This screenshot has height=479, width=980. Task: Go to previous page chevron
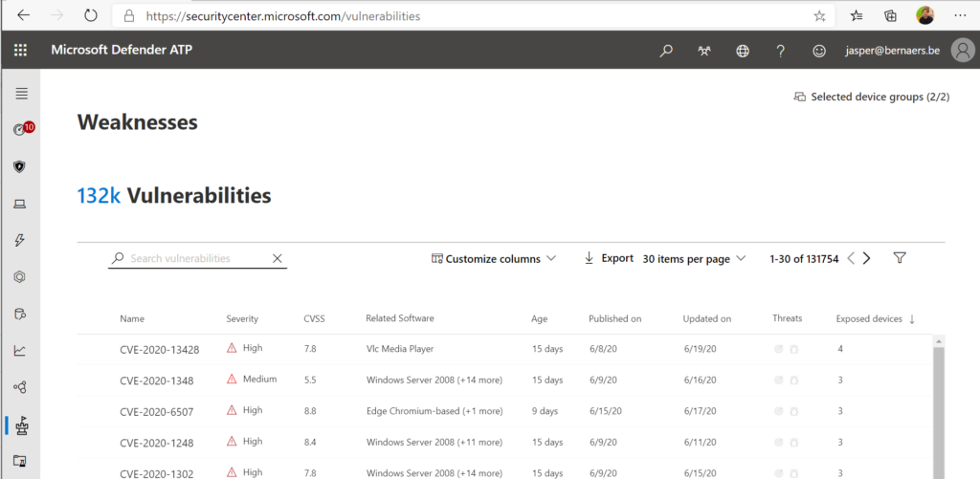tap(851, 258)
